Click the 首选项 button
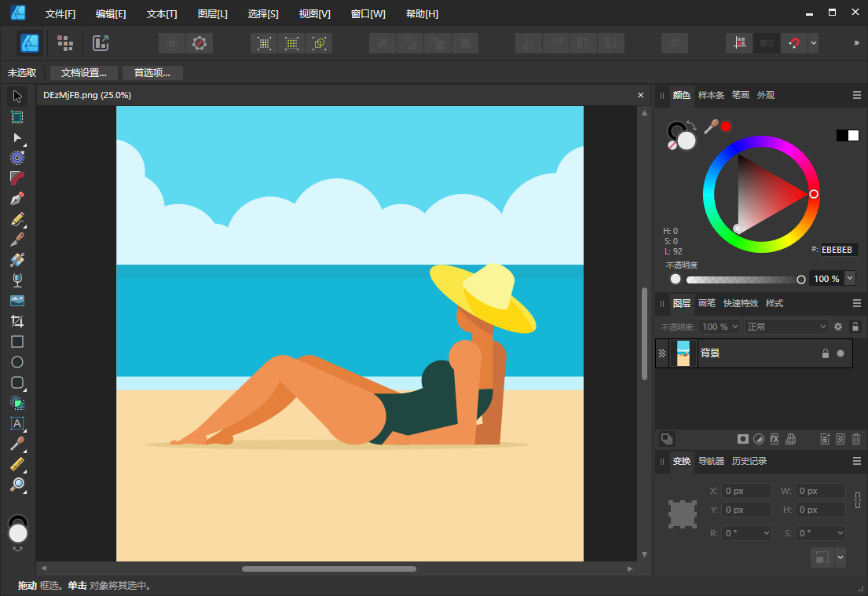The width and height of the screenshot is (868, 596). [152, 71]
